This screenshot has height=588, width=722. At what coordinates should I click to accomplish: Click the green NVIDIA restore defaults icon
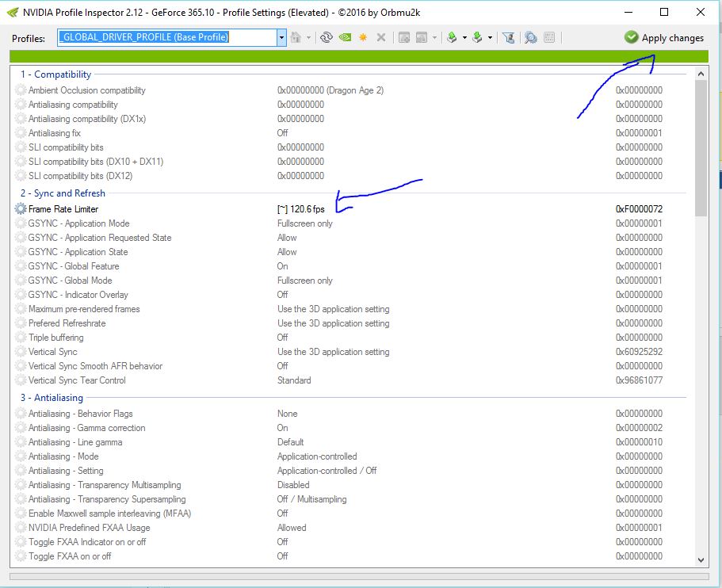point(345,37)
